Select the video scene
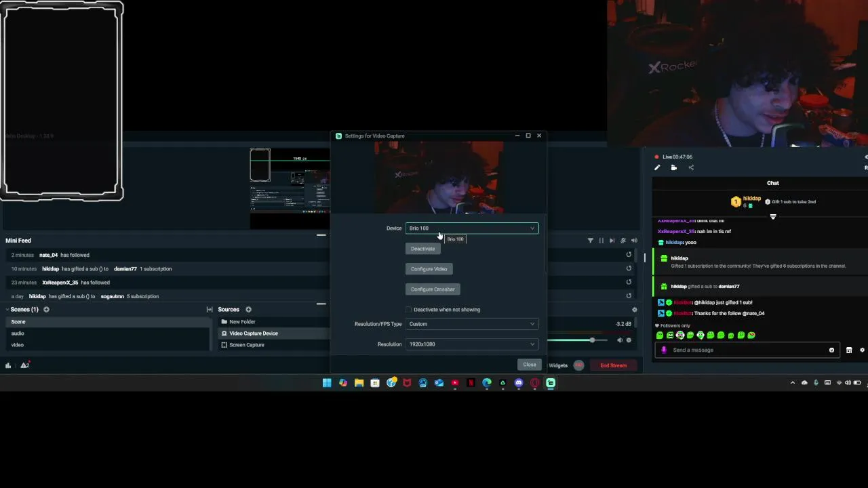The height and width of the screenshot is (488, 868). click(x=107, y=345)
